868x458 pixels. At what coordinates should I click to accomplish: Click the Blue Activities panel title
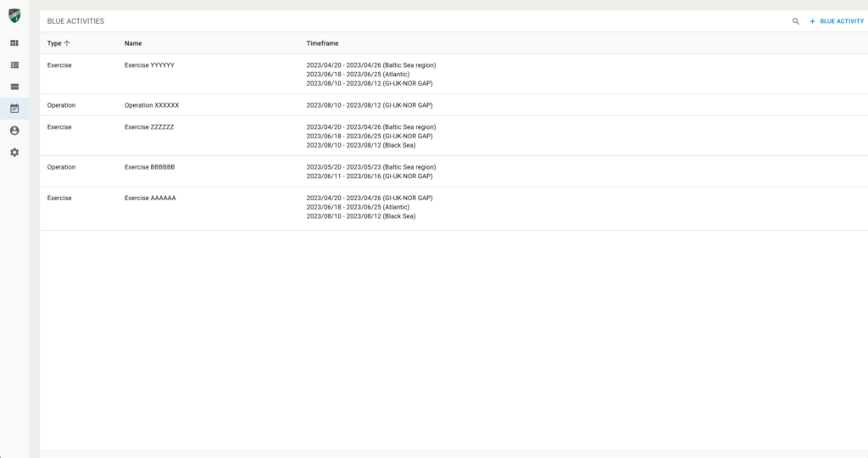(x=75, y=21)
